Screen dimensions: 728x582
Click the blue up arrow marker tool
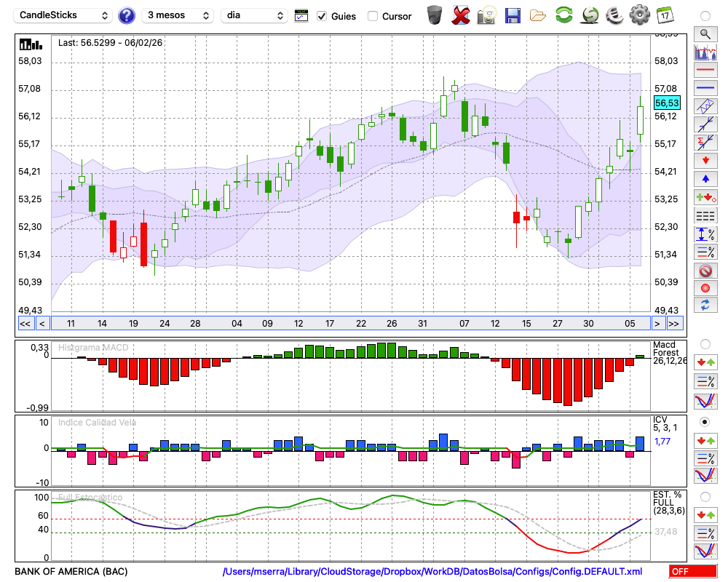[x=705, y=179]
